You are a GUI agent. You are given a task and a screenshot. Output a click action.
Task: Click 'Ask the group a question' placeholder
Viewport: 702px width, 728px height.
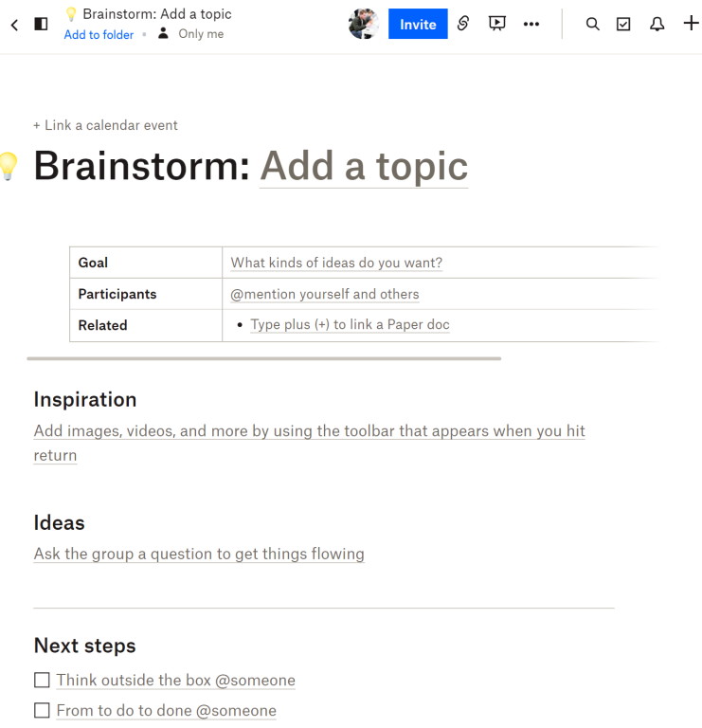(x=199, y=554)
